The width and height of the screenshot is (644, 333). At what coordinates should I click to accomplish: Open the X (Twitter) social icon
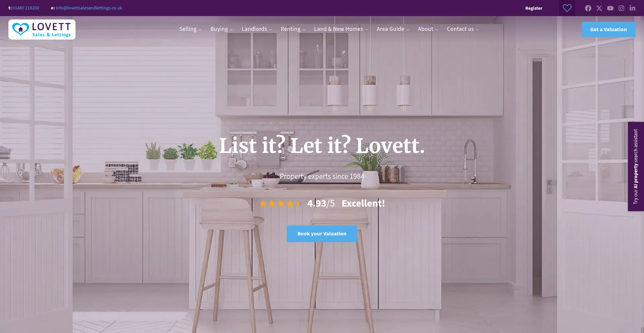pos(599,8)
